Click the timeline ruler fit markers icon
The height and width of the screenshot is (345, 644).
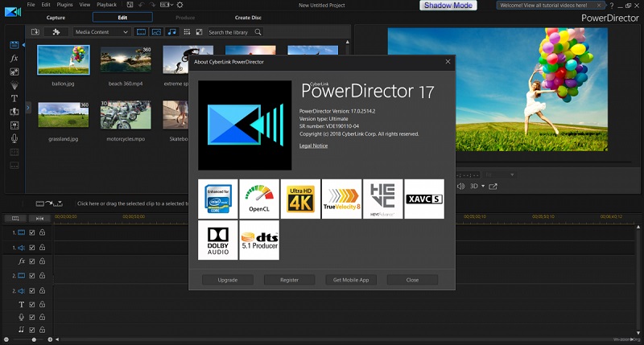[x=39, y=218]
